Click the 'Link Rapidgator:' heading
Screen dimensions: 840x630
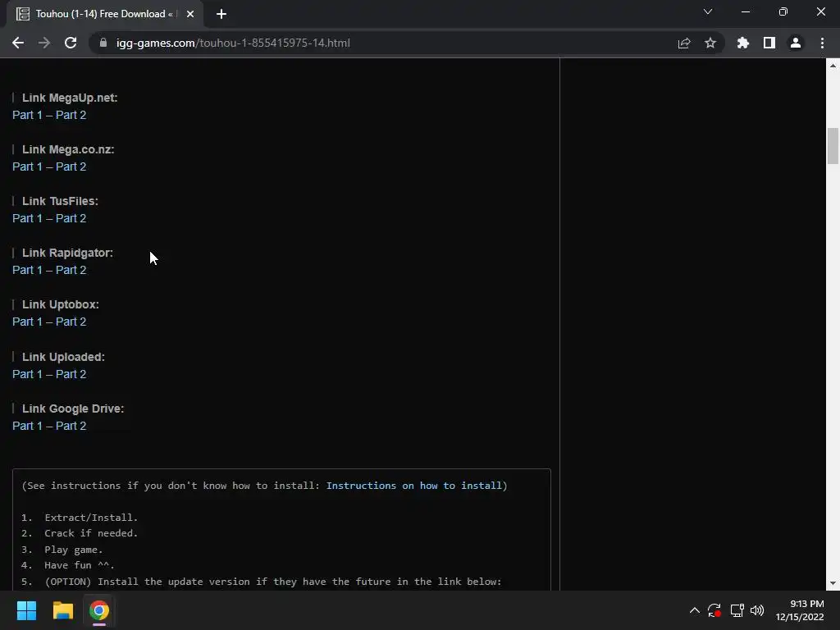[67, 253]
